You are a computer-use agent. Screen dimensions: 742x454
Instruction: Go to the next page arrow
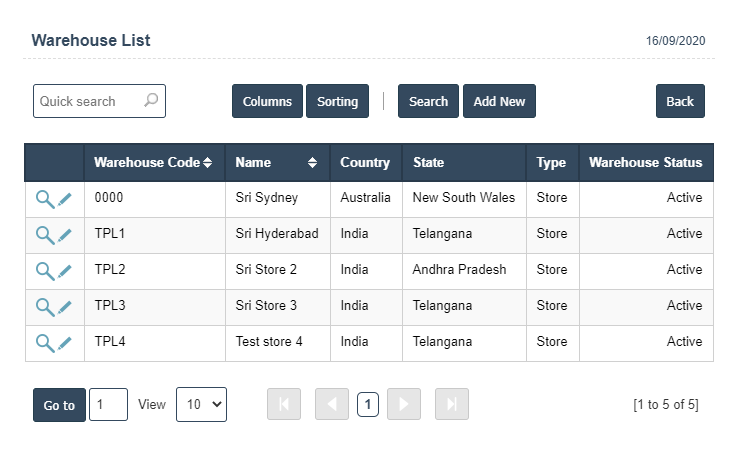(x=404, y=404)
